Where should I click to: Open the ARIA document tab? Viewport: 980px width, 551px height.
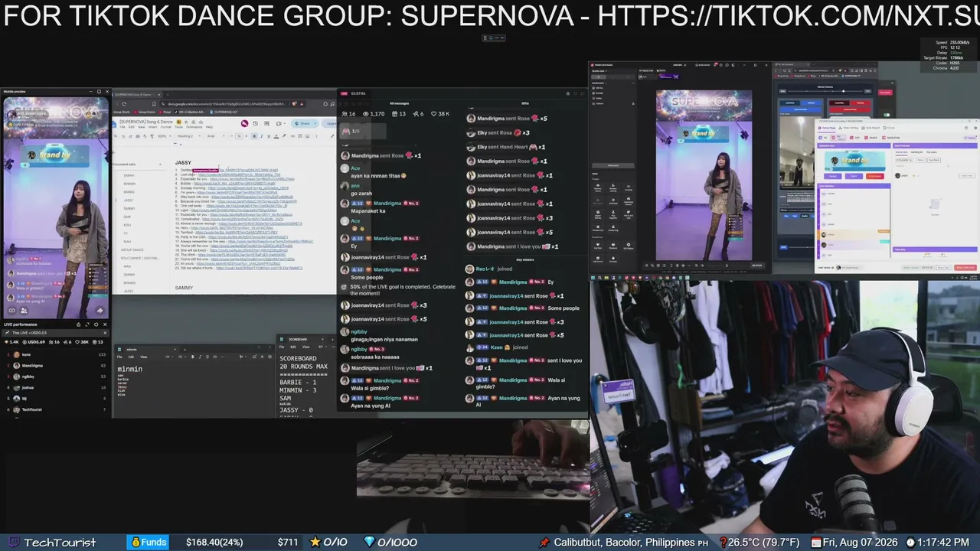[127, 266]
